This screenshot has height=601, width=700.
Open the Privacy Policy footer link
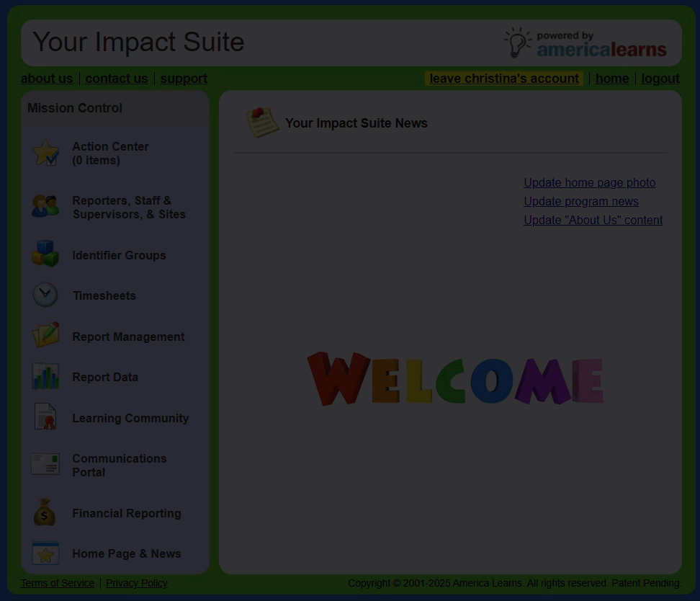pos(136,583)
